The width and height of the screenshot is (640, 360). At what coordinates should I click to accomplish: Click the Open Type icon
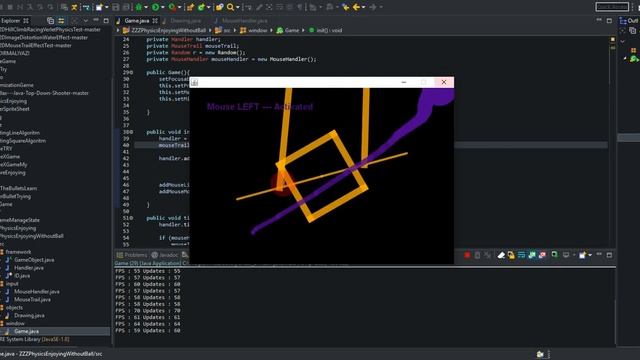219,7
